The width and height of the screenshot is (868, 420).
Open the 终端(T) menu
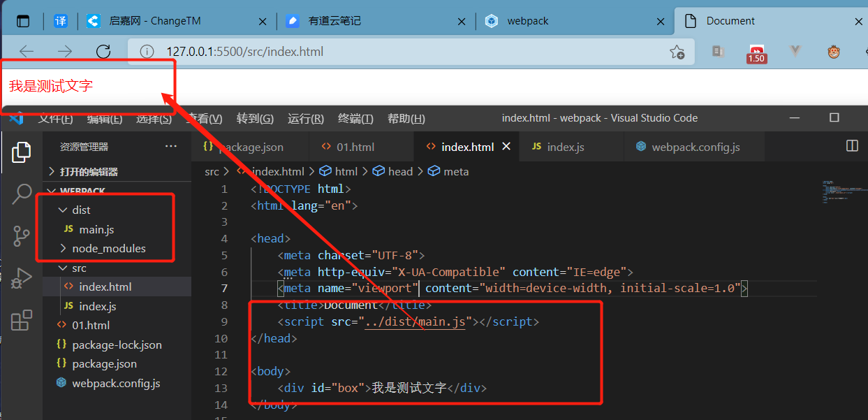point(355,118)
